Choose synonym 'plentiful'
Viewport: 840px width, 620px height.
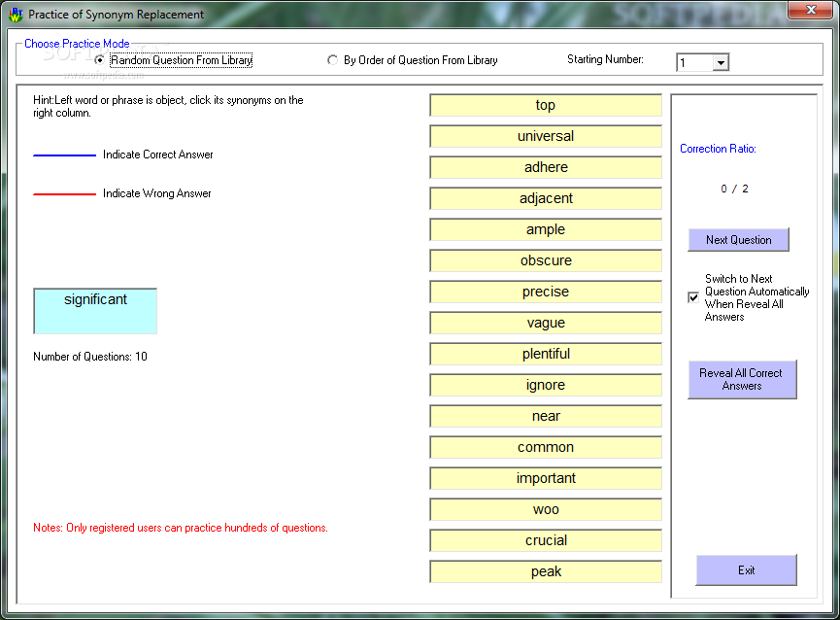pos(546,354)
